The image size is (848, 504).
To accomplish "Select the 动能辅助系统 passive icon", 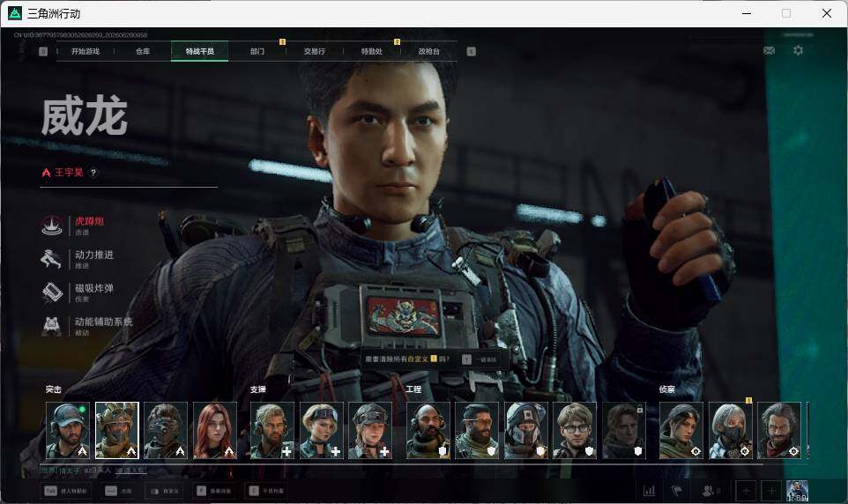I will coord(52,325).
